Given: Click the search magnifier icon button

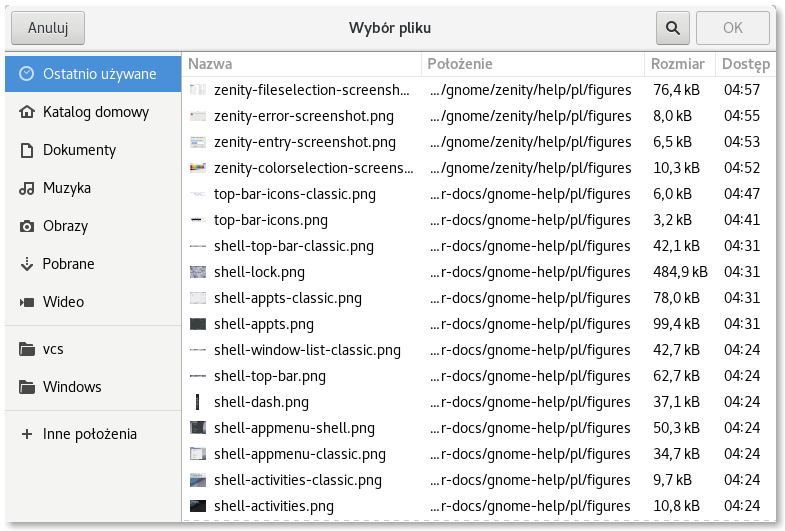Looking at the screenshot, I should [x=672, y=28].
